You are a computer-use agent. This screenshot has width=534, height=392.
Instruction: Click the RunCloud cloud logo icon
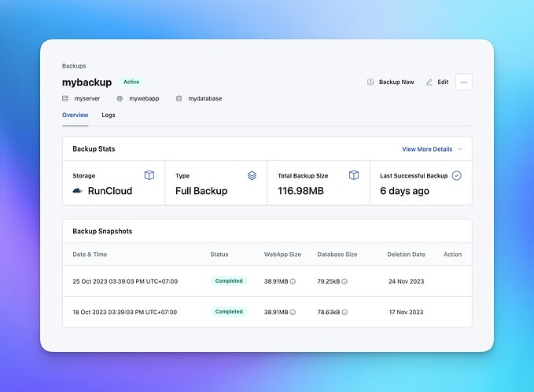(78, 191)
